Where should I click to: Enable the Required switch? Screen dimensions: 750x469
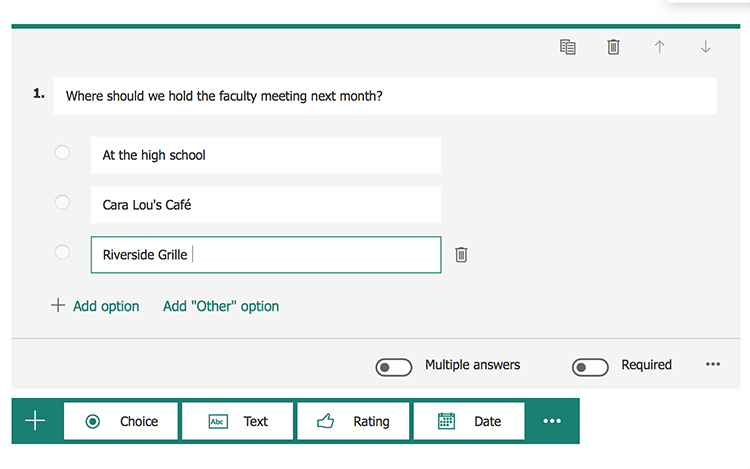(x=590, y=367)
